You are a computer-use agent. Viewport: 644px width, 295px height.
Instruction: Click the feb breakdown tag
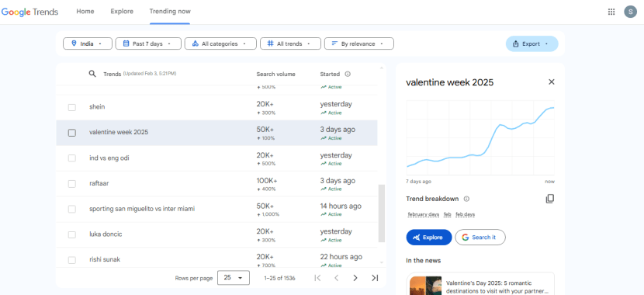447,214
